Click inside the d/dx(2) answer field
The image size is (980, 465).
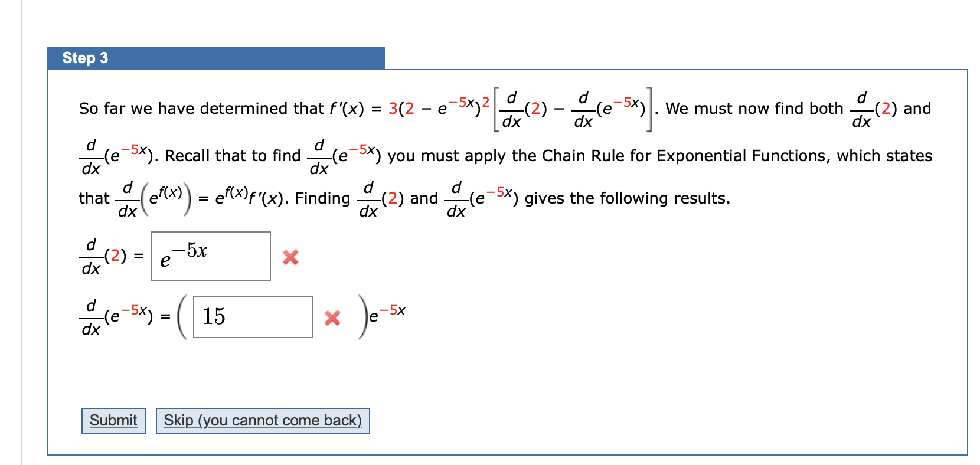coord(210,256)
